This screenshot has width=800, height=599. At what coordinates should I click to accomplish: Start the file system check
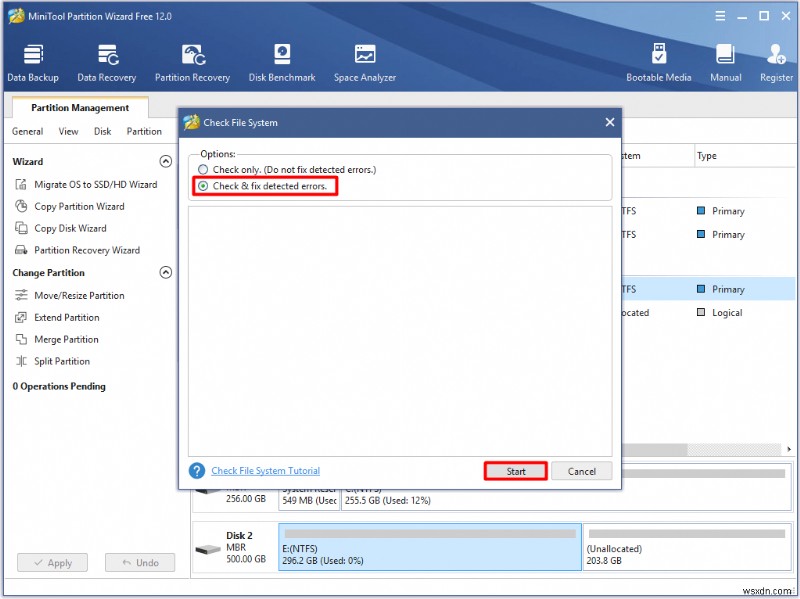[515, 470]
